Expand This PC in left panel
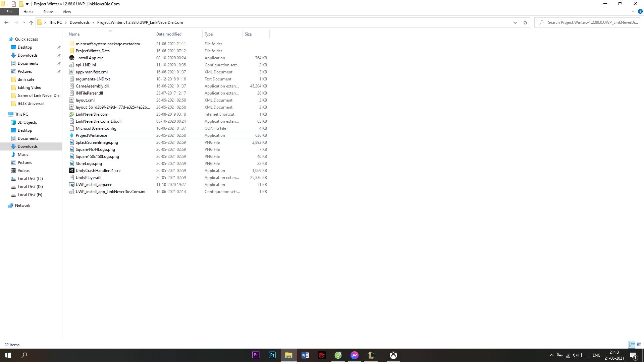644x362 pixels. click(22, 114)
